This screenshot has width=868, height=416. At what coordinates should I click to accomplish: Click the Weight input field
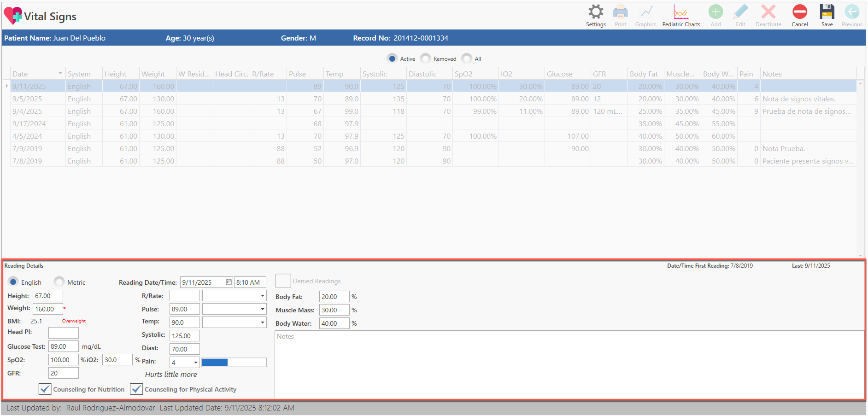click(48, 309)
